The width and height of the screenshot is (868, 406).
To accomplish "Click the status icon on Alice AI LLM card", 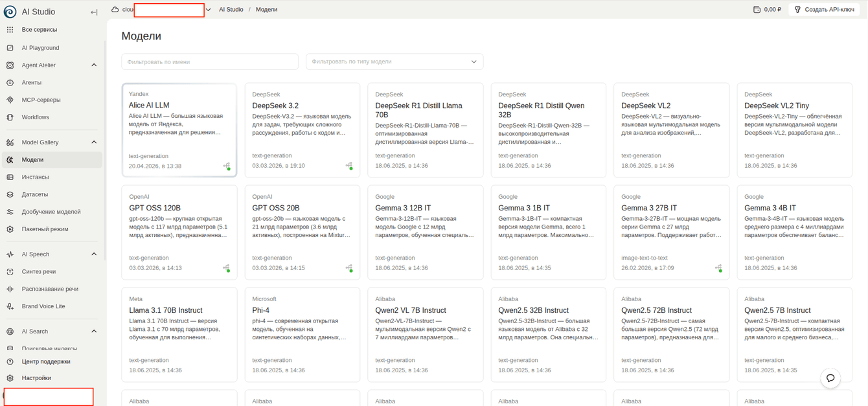I will click(227, 166).
